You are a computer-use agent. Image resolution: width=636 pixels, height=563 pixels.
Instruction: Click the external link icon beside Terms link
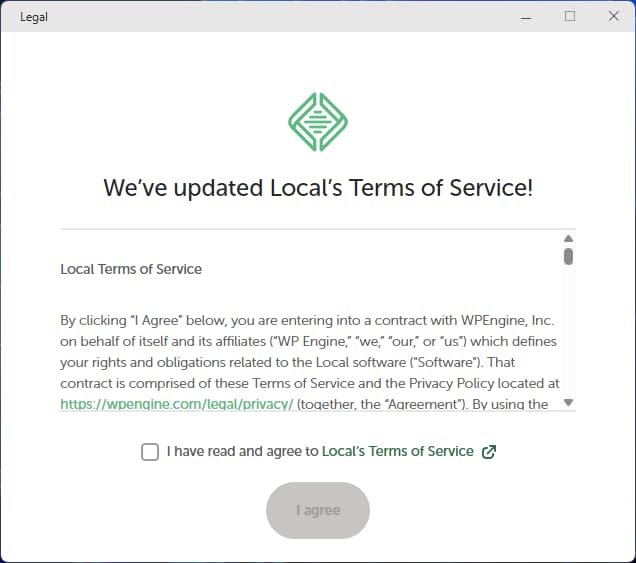tap(489, 452)
